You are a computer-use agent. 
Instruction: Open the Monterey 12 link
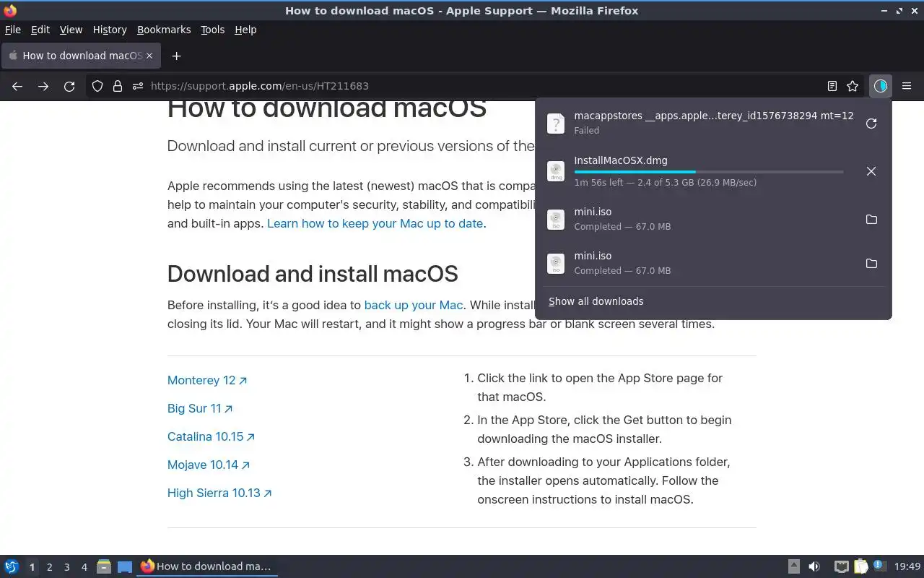207,380
